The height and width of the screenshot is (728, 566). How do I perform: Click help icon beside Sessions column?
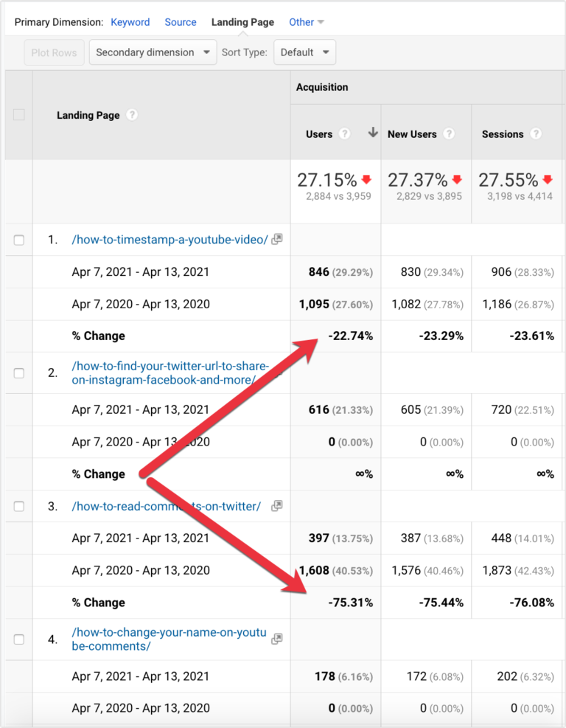[536, 134]
